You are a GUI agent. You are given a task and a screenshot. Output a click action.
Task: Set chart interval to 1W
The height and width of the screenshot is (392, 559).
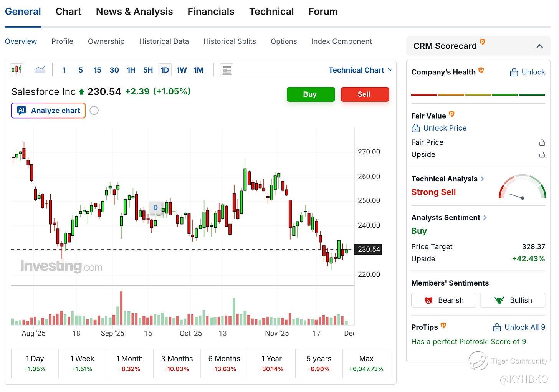[182, 70]
